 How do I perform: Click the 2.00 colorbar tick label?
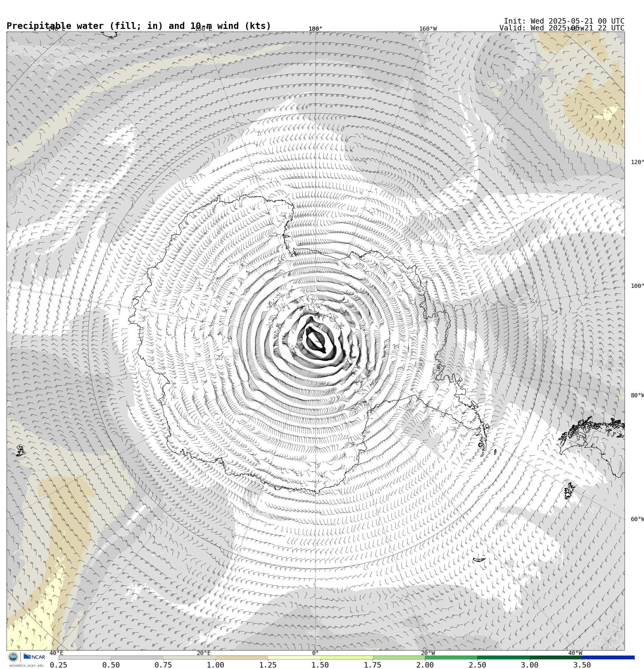tap(425, 665)
